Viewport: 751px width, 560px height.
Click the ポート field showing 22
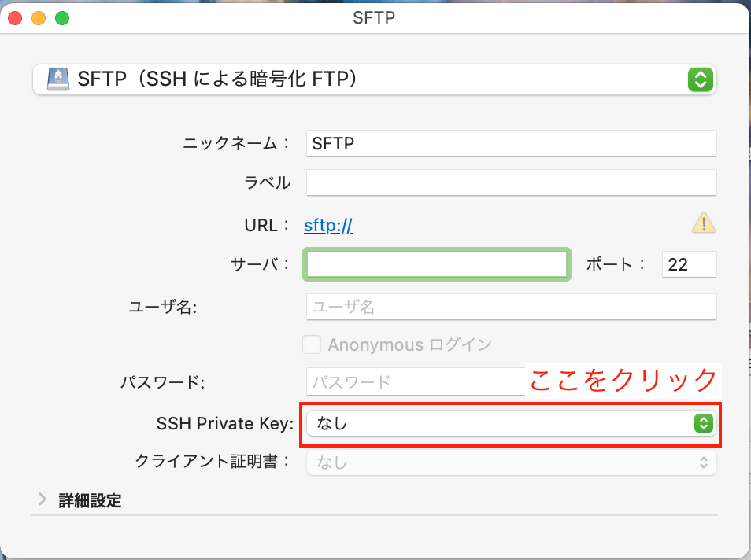[x=690, y=264]
